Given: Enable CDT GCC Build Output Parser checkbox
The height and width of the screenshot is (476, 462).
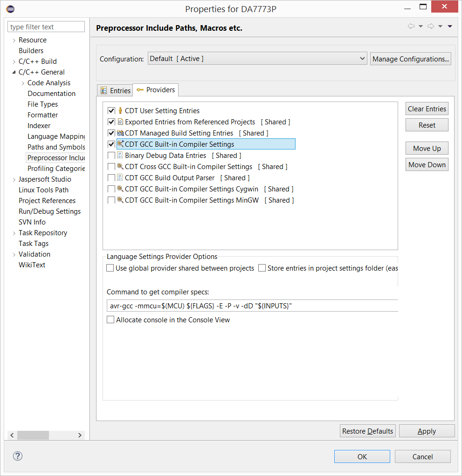Looking at the screenshot, I should coord(111,177).
